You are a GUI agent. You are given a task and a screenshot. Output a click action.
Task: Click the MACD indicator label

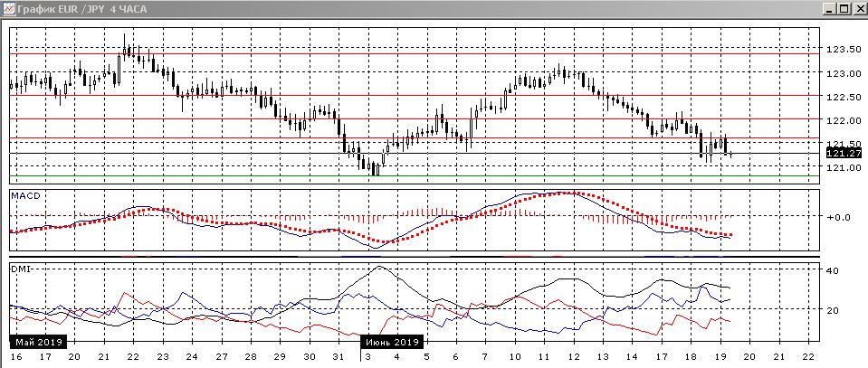[23, 195]
